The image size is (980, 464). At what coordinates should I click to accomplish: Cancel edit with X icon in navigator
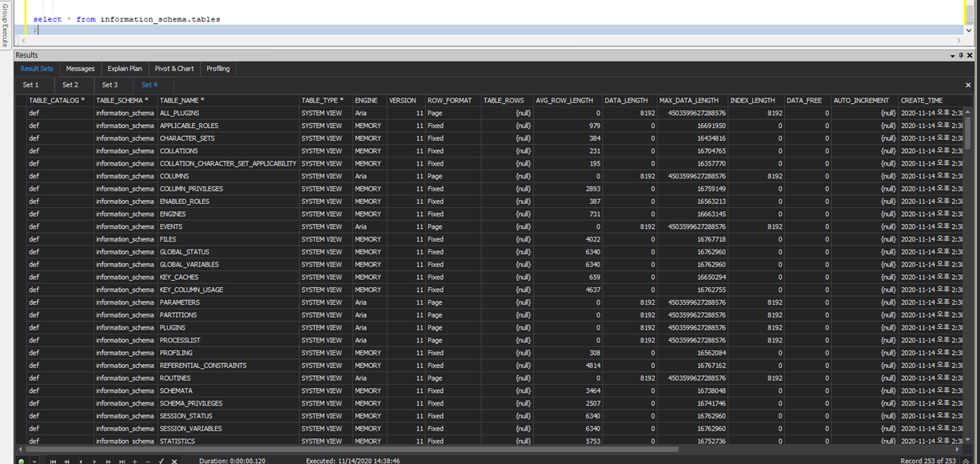click(174, 461)
